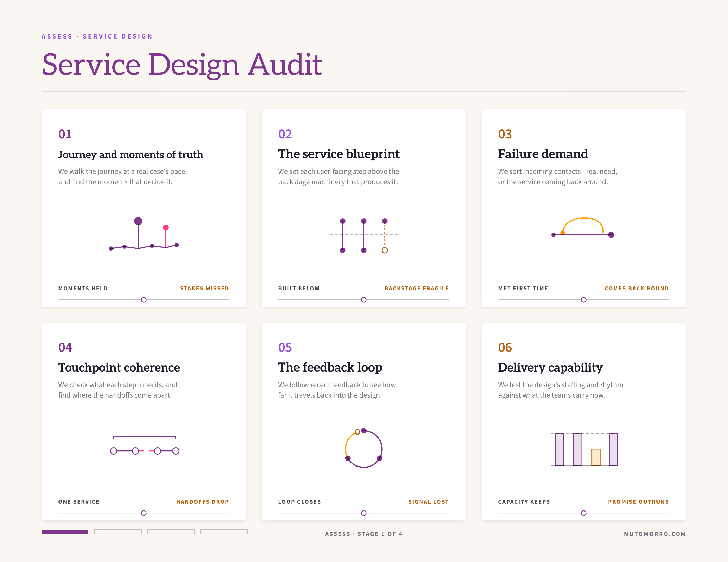728x562 pixels.
Task: Click 'Journey and moments of truth' heading
Action: [131, 155]
